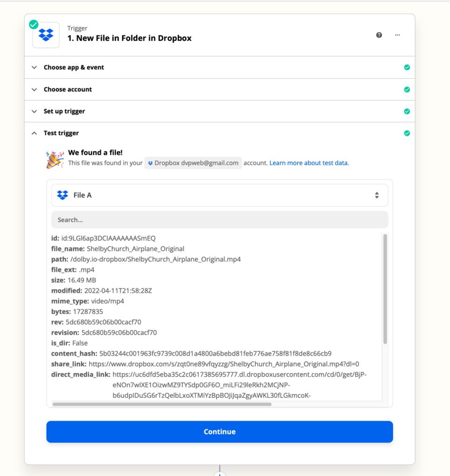Open the help question mark icon
This screenshot has width=450, height=476.
(x=379, y=35)
